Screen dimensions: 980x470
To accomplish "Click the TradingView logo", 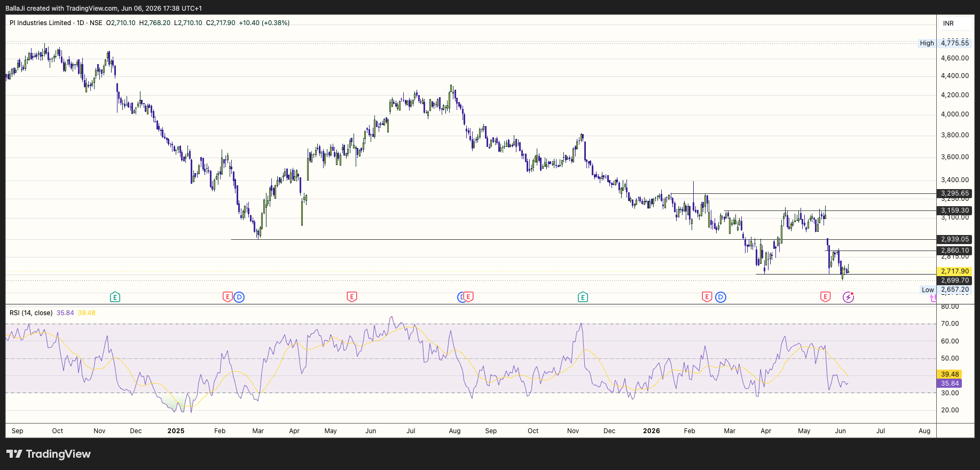I will [x=49, y=454].
